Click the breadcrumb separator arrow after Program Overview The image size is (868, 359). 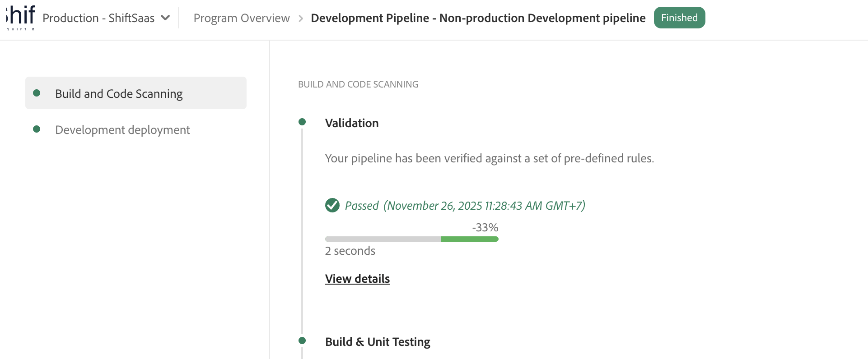[x=301, y=18]
